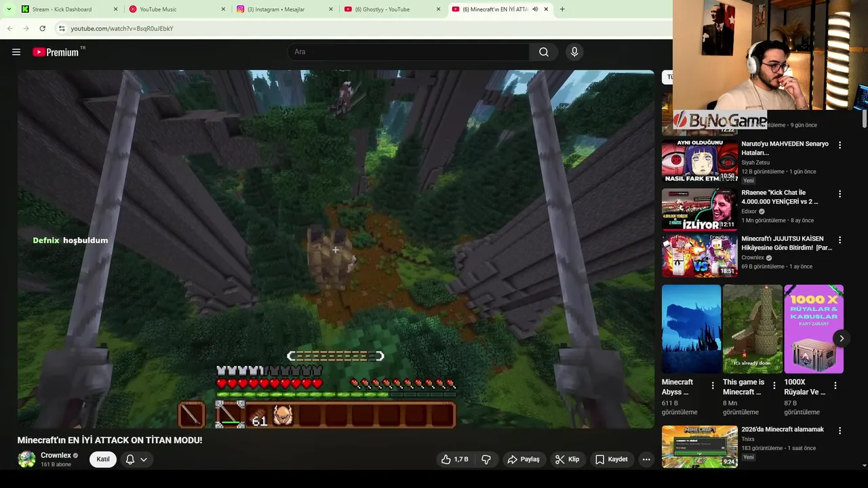The width and height of the screenshot is (868, 488).
Task: Click the Paylaş share button
Action: pyautogui.click(x=524, y=460)
